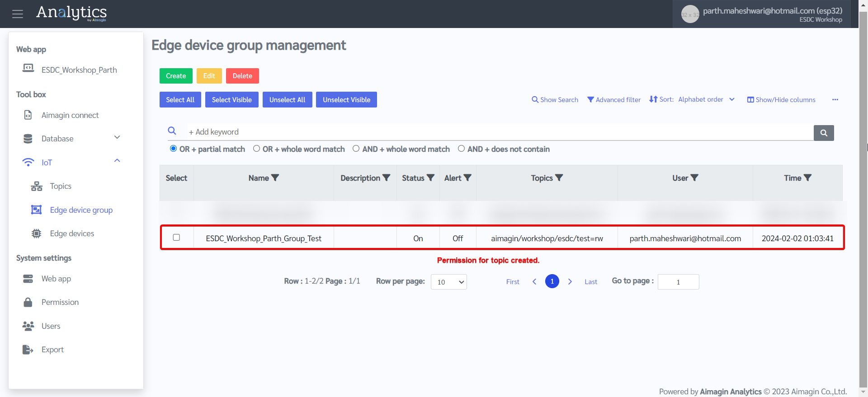Open the Row per page dropdown
The height and width of the screenshot is (397, 868).
(448, 282)
